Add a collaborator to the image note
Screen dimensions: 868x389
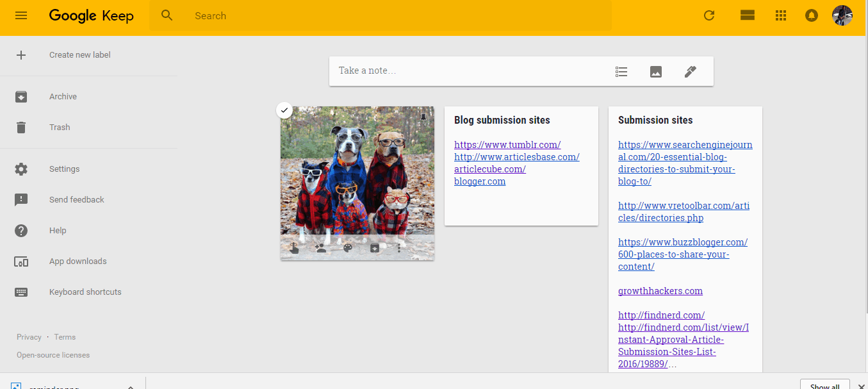[x=320, y=248]
